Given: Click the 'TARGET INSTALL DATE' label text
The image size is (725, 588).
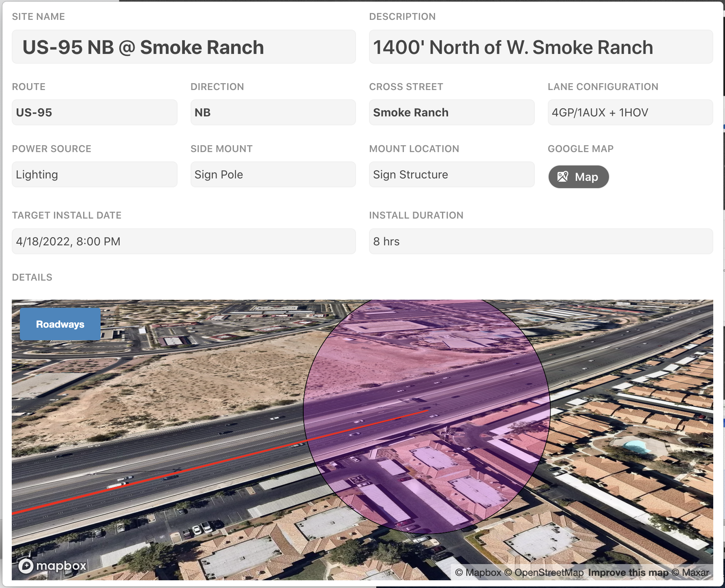Looking at the screenshot, I should [67, 215].
